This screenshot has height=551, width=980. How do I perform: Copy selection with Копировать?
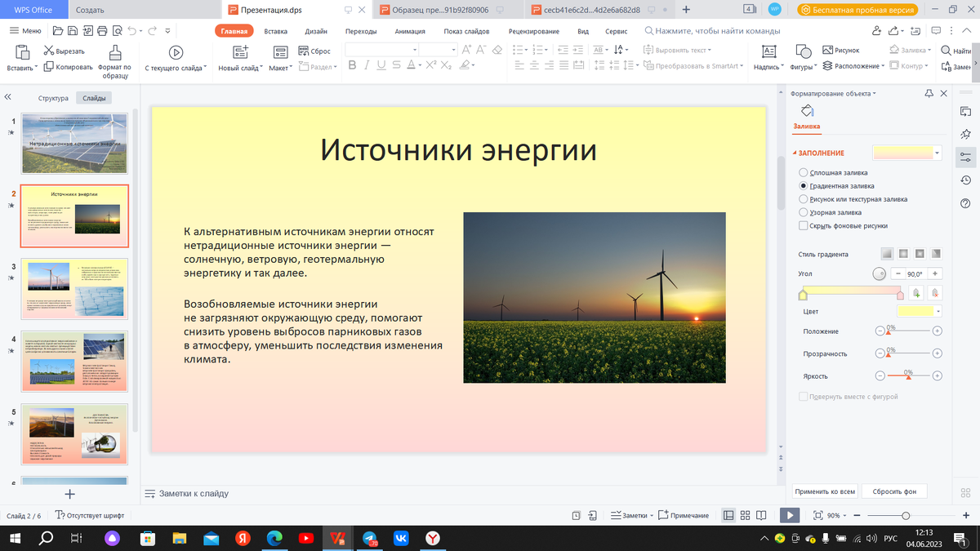pos(69,67)
